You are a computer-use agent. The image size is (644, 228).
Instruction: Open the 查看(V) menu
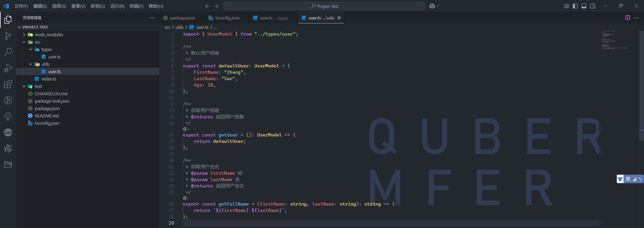pos(78,6)
